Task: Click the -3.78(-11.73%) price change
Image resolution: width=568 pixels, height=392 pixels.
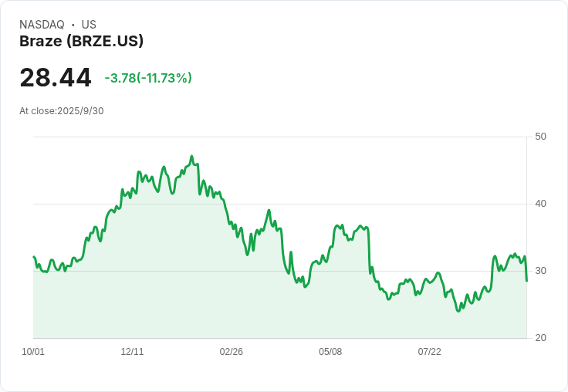Action: [x=148, y=78]
